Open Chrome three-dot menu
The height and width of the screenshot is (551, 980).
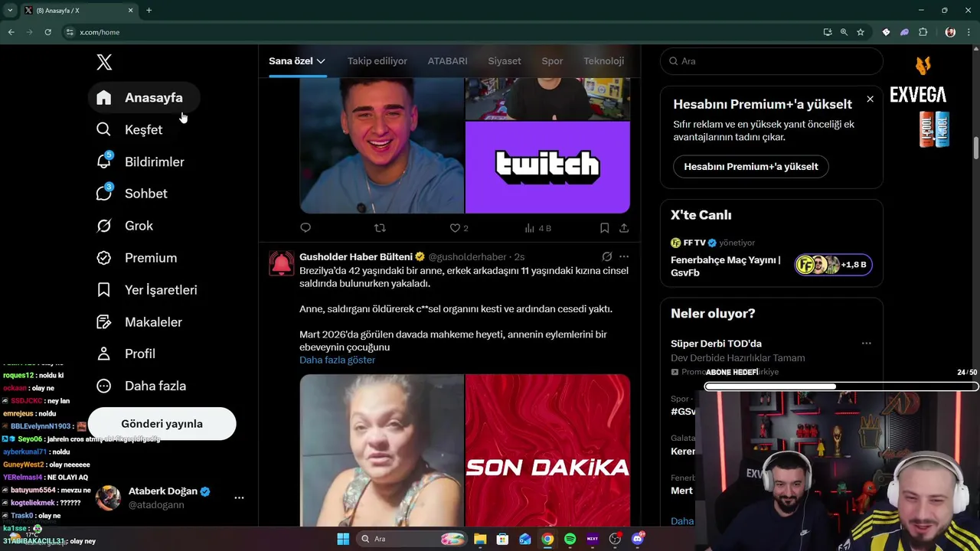[969, 32]
